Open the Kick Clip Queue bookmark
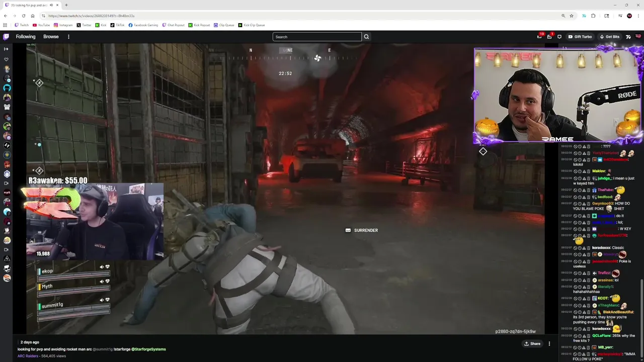 click(252, 25)
